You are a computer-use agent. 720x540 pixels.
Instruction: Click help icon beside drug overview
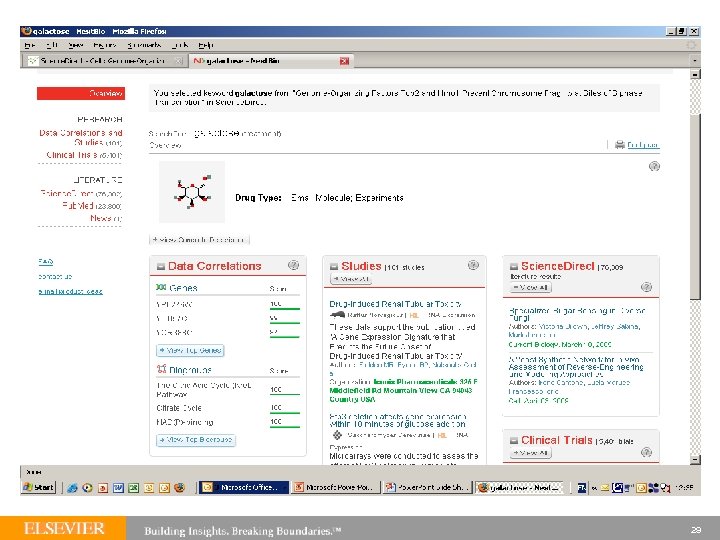pos(654,166)
